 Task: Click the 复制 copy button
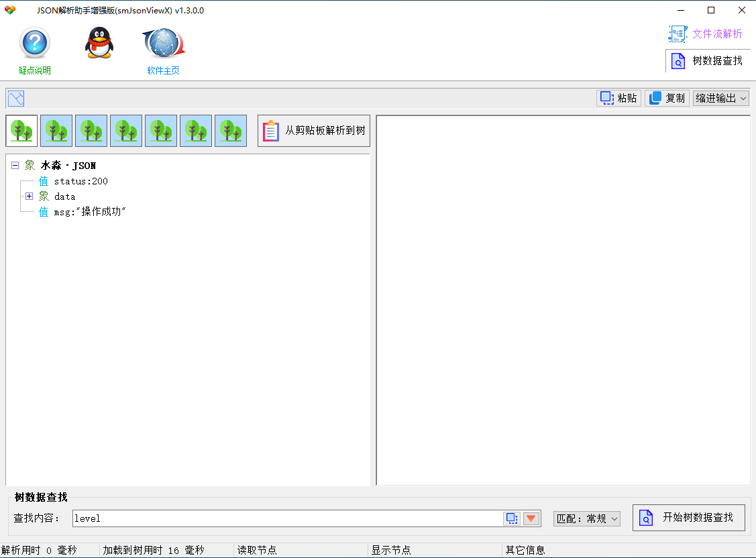(667, 99)
